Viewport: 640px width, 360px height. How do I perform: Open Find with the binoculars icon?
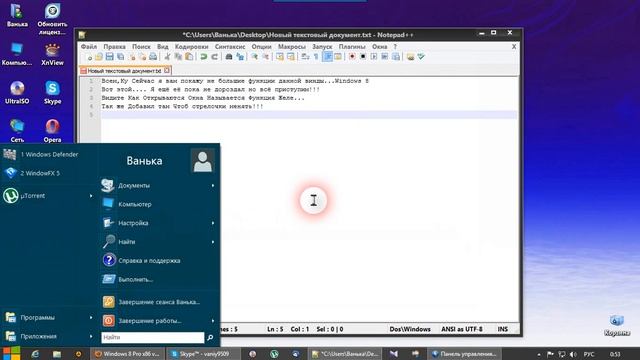coord(229,57)
